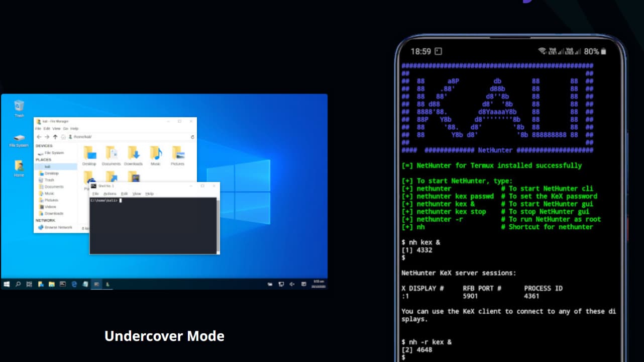Open the Videos folder icon with film emblem
The image size is (644, 362).
click(134, 177)
